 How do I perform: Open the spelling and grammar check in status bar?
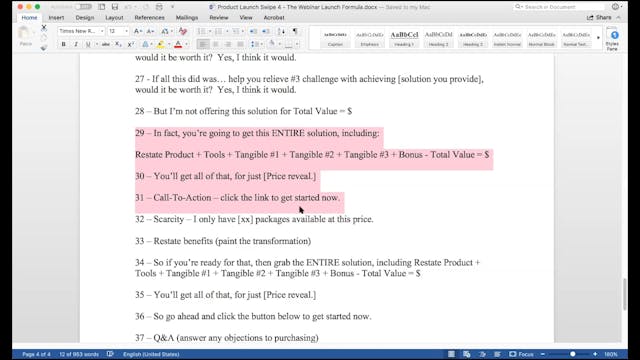110,354
